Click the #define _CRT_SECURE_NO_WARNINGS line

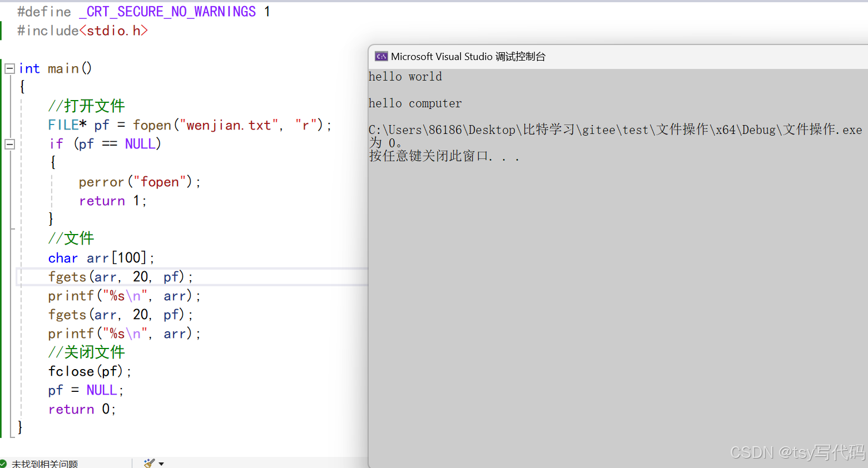point(143,12)
